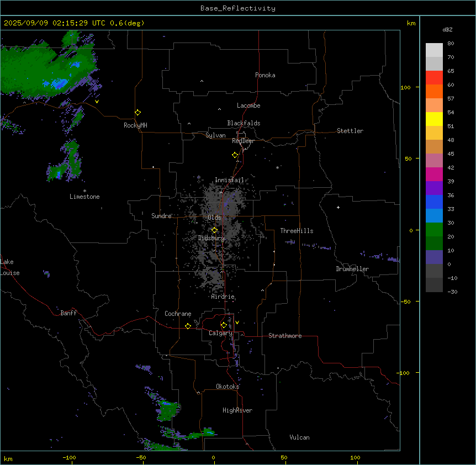Click the yellow diamond marker above Calgary label

point(224,325)
